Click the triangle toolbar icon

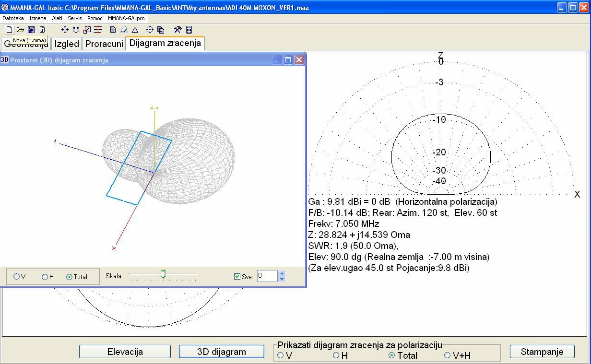point(135,30)
